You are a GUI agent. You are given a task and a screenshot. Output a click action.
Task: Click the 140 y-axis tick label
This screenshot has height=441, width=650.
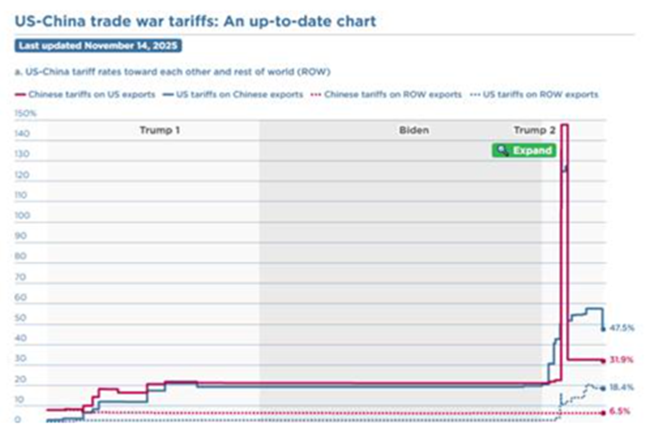pyautogui.click(x=22, y=133)
